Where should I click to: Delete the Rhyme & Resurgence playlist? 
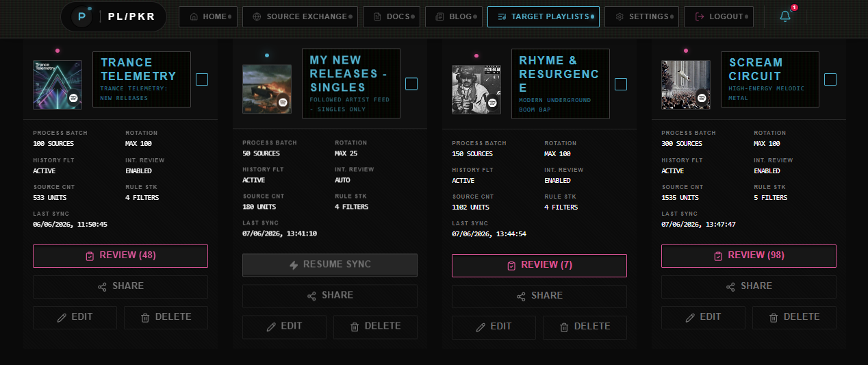coord(585,327)
